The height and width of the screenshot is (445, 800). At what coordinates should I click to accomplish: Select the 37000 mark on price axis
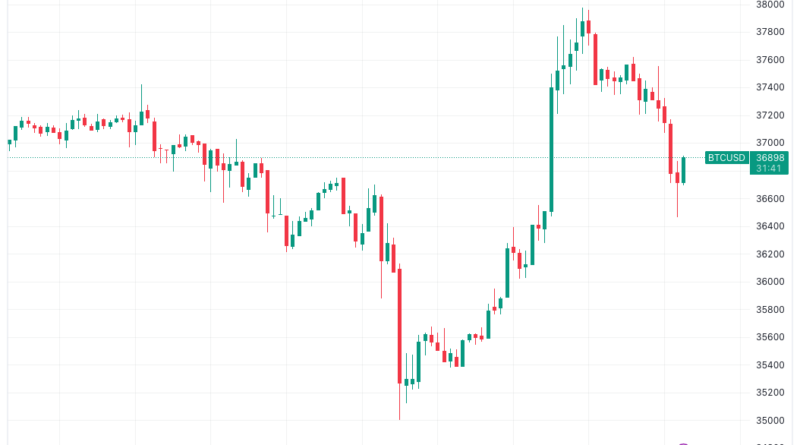[769, 143]
